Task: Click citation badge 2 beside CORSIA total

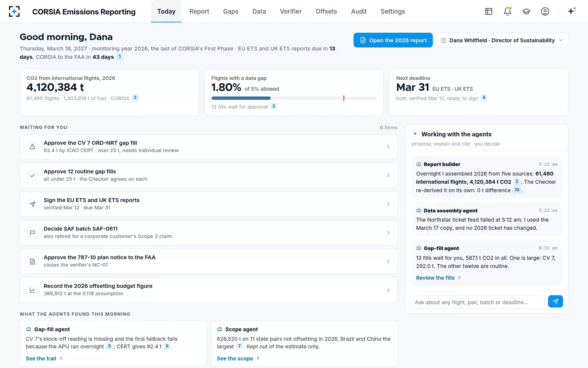Action: click(x=135, y=98)
